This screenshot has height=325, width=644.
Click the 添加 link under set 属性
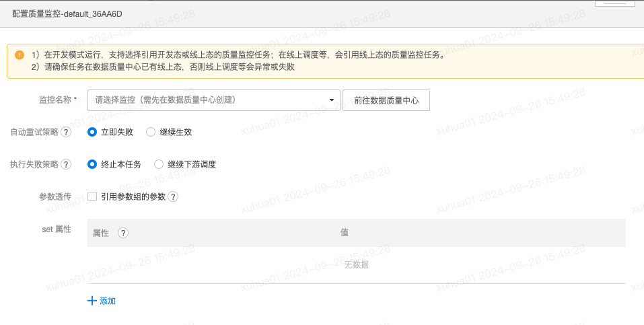(108, 301)
